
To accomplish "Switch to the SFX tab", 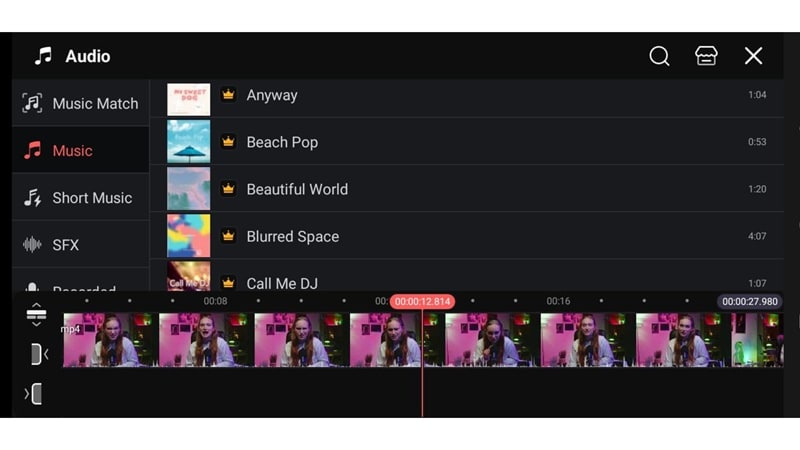I will click(81, 244).
